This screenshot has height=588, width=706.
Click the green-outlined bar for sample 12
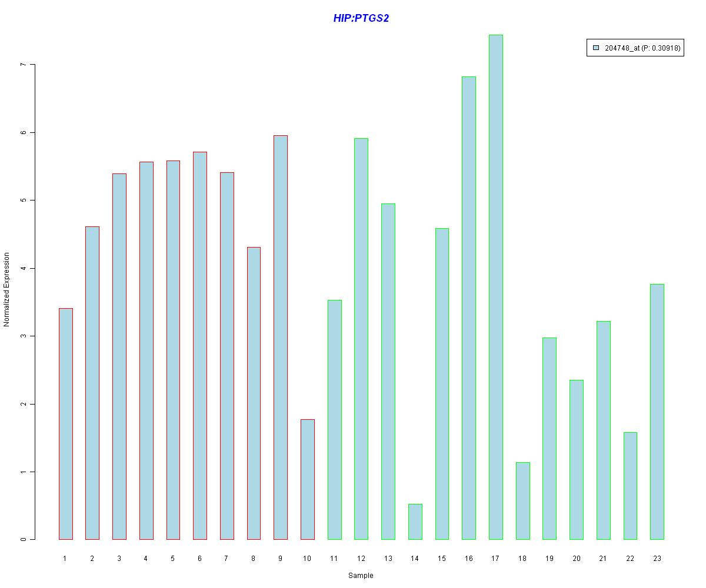coord(361,339)
